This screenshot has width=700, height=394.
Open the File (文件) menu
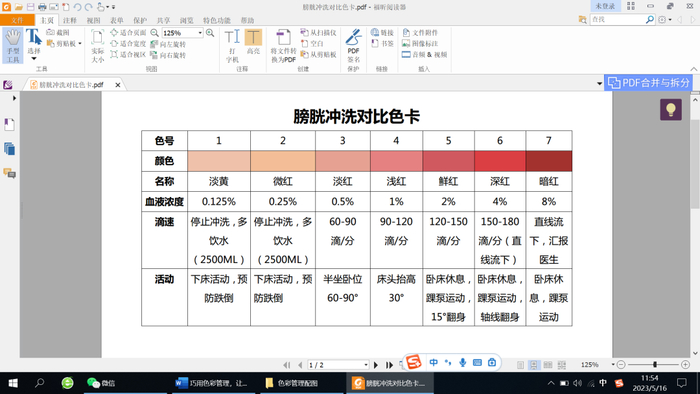click(17, 20)
